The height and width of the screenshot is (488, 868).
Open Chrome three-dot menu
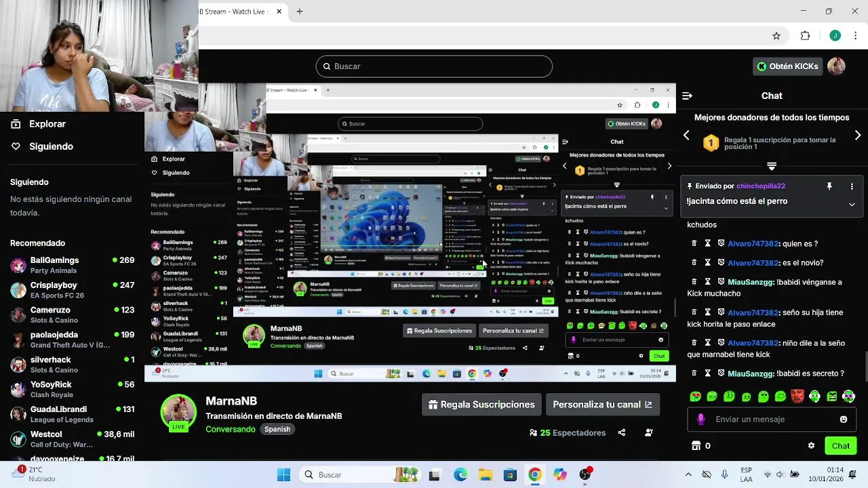(855, 36)
